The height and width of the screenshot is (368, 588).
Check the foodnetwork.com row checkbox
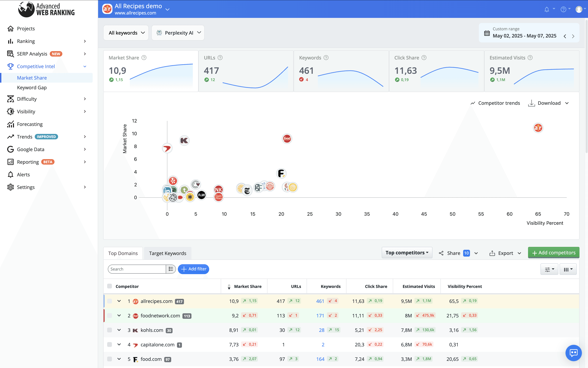110,316
